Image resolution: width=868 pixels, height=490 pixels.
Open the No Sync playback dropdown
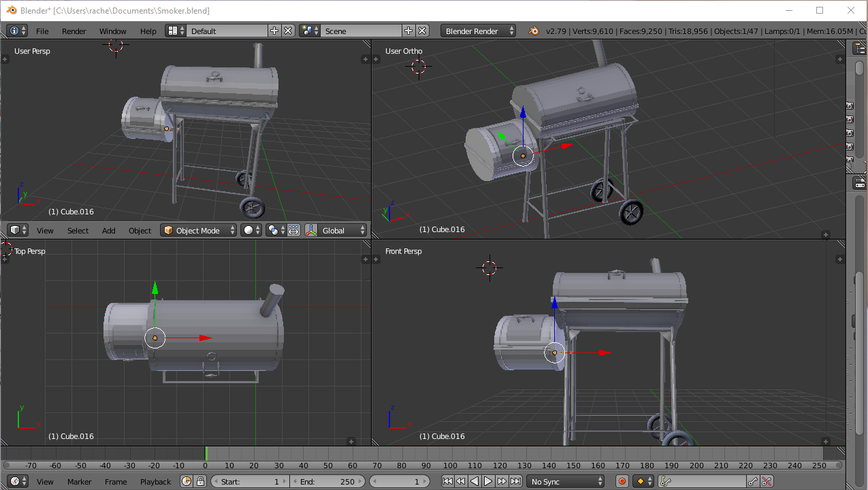click(x=565, y=481)
